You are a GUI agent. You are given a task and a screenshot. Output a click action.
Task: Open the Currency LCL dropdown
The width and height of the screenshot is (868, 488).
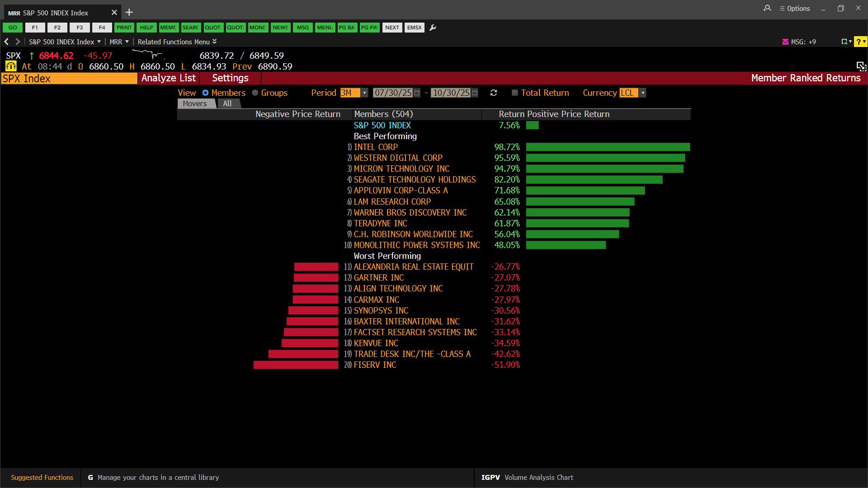tap(643, 93)
